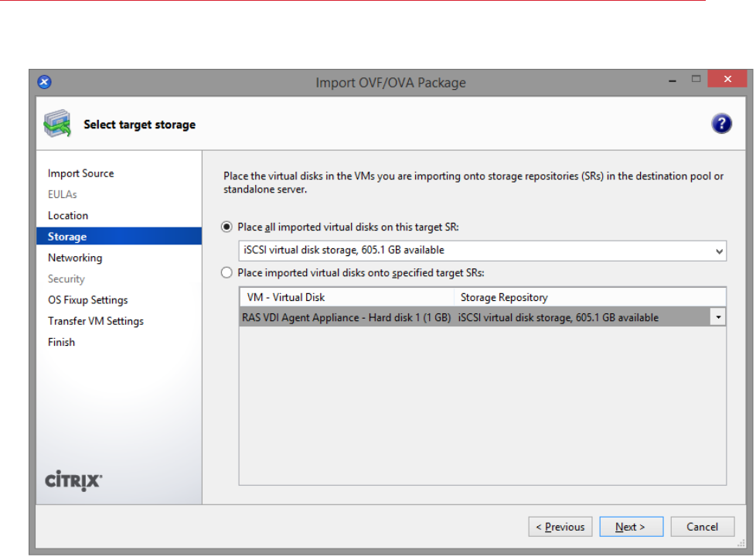The height and width of the screenshot is (557, 756).
Task: Click the import wizard server icon
Action: click(x=57, y=124)
